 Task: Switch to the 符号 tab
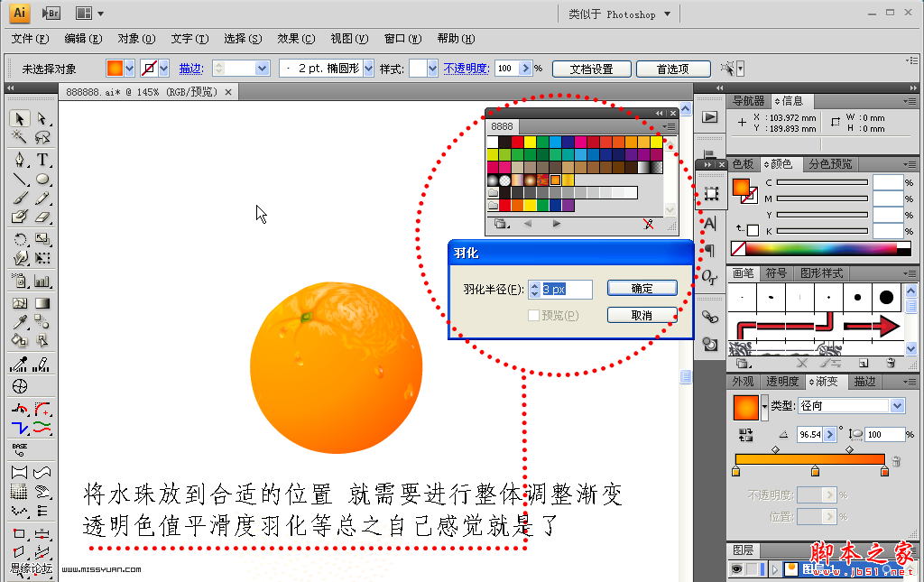(776, 273)
